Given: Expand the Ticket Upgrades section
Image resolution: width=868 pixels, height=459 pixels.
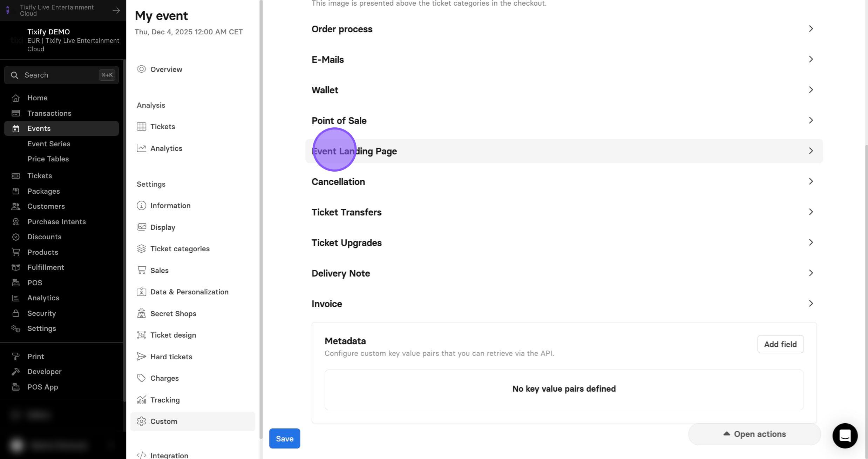Looking at the screenshot, I should point(564,243).
